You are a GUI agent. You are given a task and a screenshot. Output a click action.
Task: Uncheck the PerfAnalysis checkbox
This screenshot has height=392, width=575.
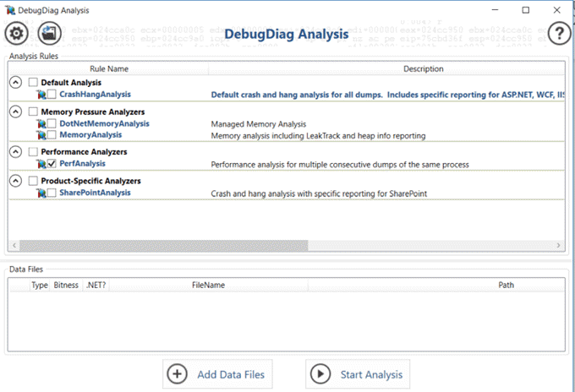tap(52, 164)
